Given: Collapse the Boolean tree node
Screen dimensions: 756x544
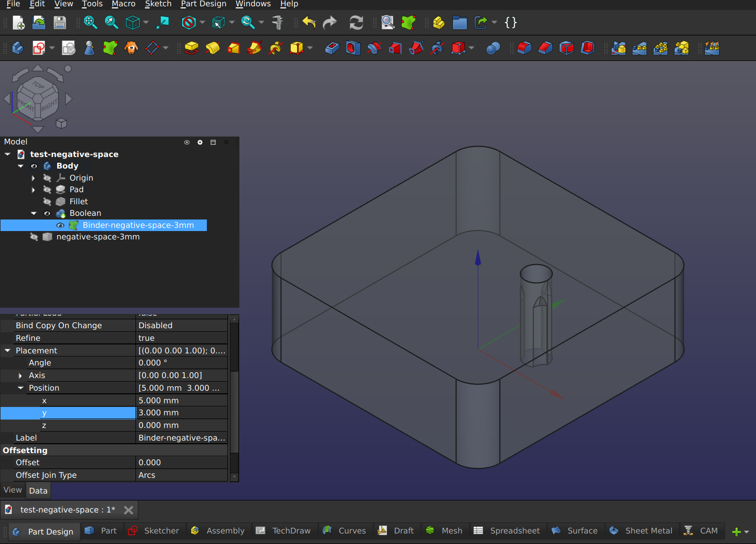Looking at the screenshot, I should tap(34, 213).
